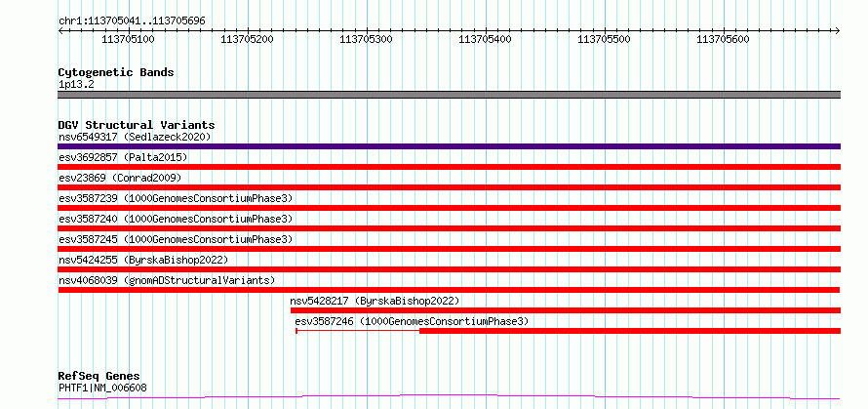Screen dimensions: 868x409
Task: Select the DGV Structural Variants track heading
Action: pos(137,125)
